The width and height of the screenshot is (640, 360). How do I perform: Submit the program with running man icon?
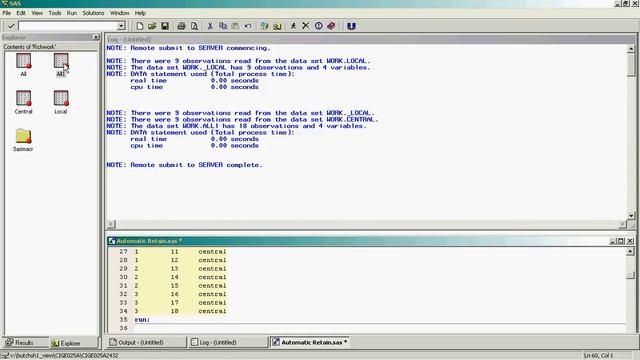[x=293, y=26]
